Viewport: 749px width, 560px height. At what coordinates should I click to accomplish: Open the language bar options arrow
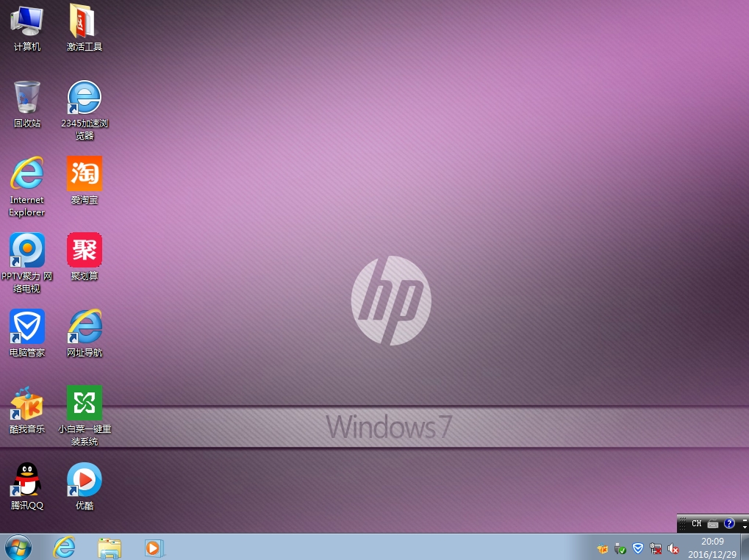(x=745, y=527)
